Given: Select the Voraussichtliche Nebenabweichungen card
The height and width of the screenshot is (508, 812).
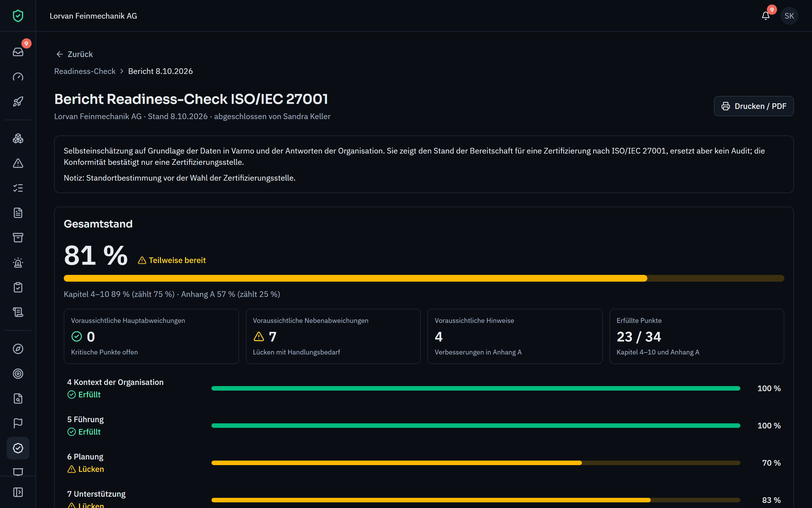Looking at the screenshot, I should [333, 336].
